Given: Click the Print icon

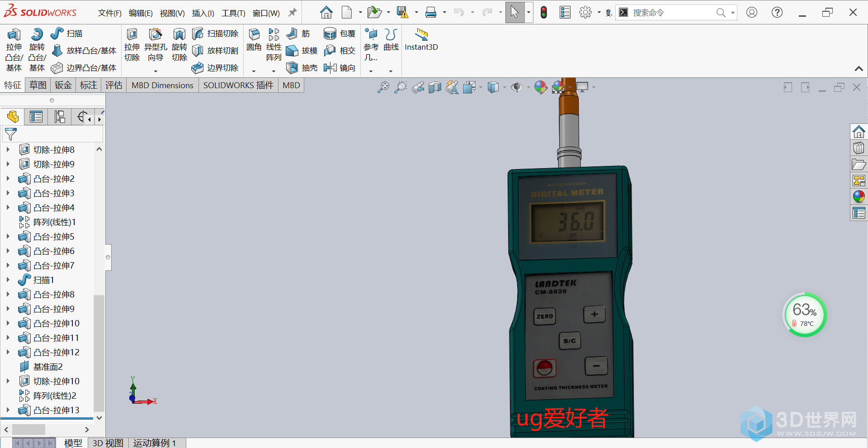Looking at the screenshot, I should pos(431,13).
